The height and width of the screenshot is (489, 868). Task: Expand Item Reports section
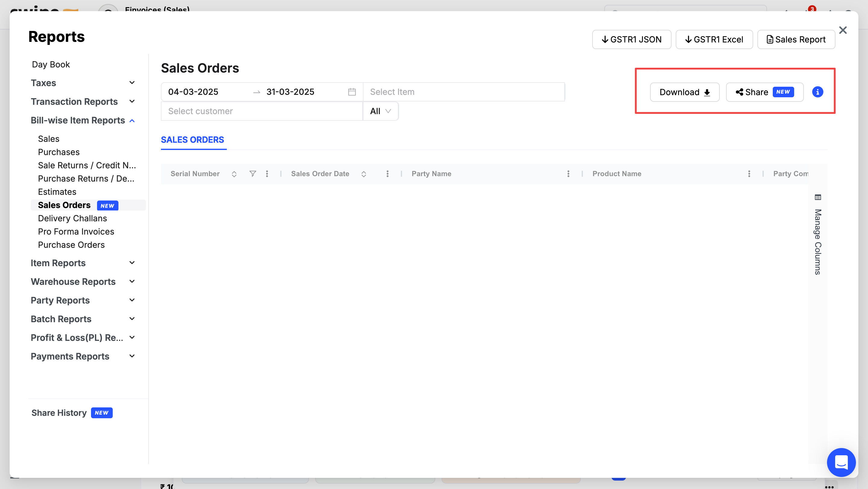point(83,263)
